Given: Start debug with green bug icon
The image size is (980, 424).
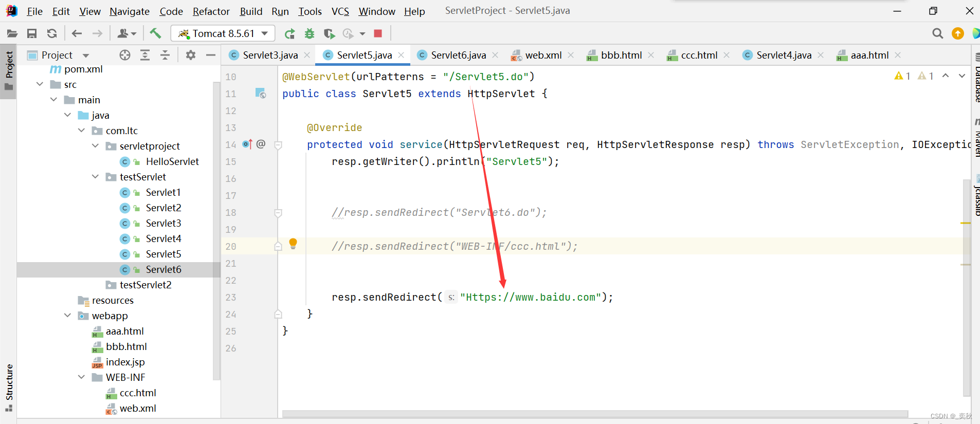Looking at the screenshot, I should [x=310, y=33].
